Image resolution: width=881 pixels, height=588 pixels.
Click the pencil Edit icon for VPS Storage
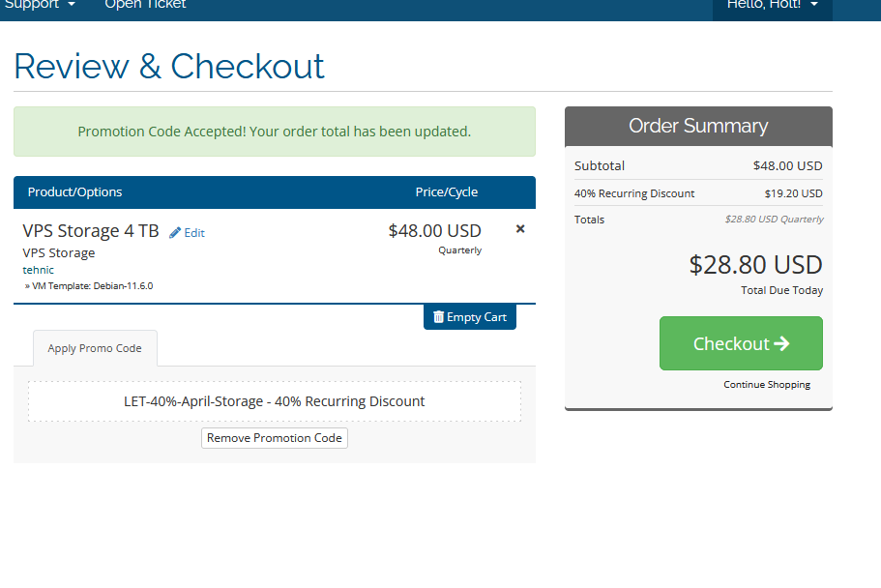coord(175,233)
